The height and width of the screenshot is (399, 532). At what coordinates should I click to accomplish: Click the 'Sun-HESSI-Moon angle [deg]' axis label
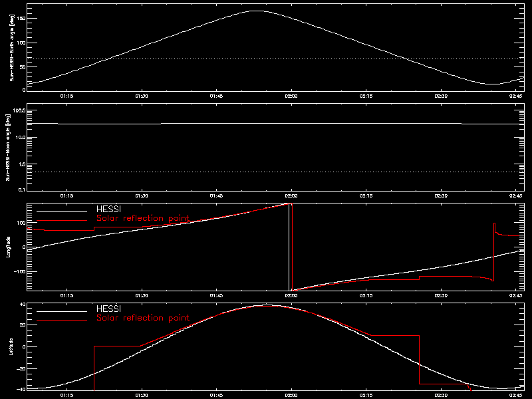pos(8,147)
